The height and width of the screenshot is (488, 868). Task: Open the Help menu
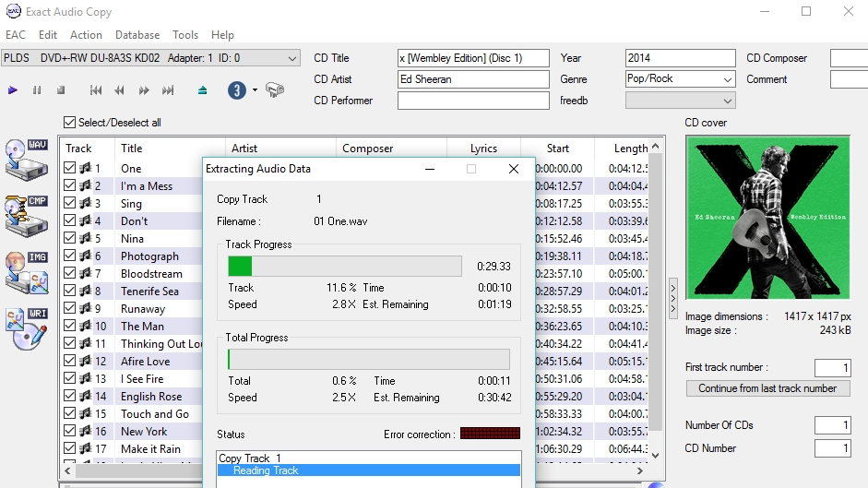222,35
